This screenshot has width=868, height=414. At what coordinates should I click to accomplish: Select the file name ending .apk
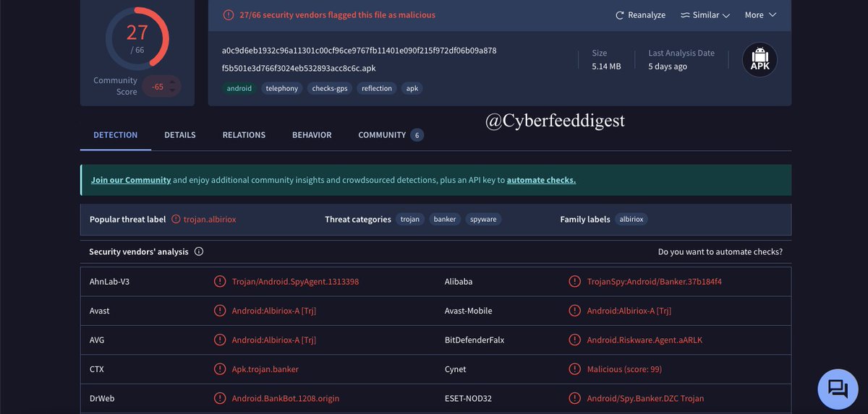click(x=299, y=69)
